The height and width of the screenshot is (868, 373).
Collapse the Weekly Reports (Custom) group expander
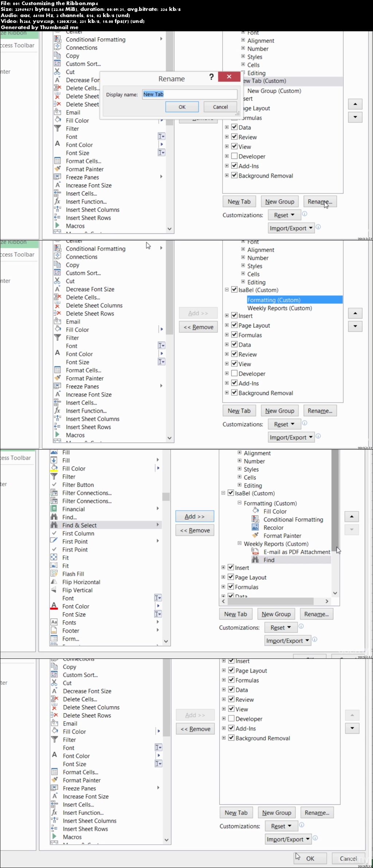pos(239,543)
